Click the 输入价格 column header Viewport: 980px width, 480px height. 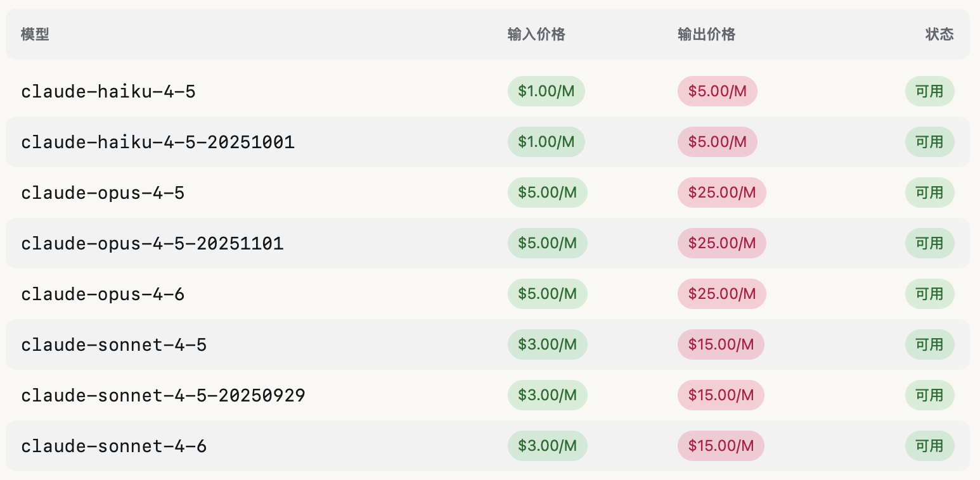536,35
